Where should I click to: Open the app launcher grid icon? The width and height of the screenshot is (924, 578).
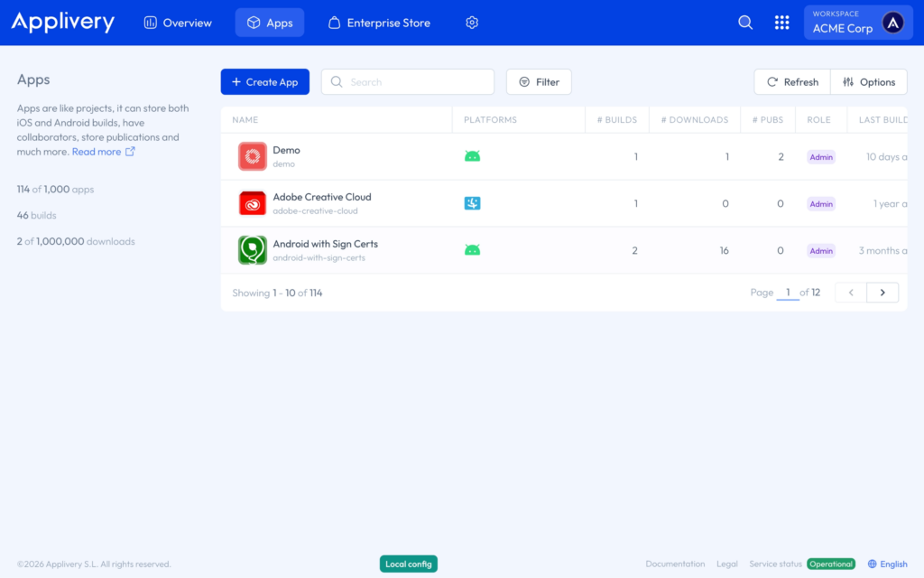781,23
